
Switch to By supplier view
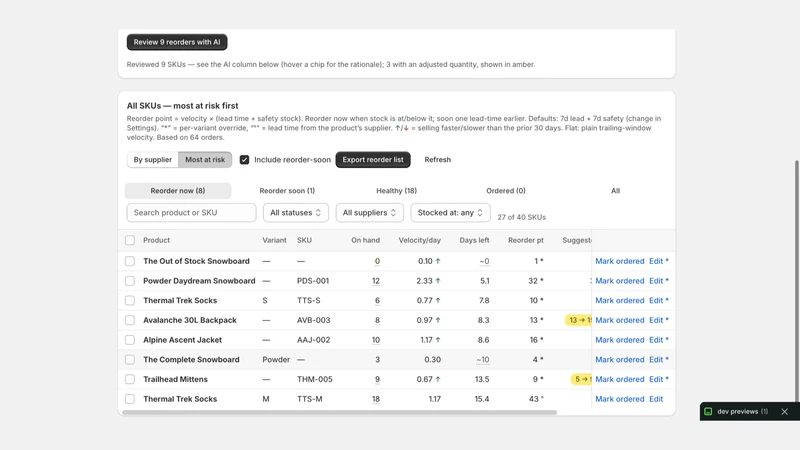(x=153, y=160)
